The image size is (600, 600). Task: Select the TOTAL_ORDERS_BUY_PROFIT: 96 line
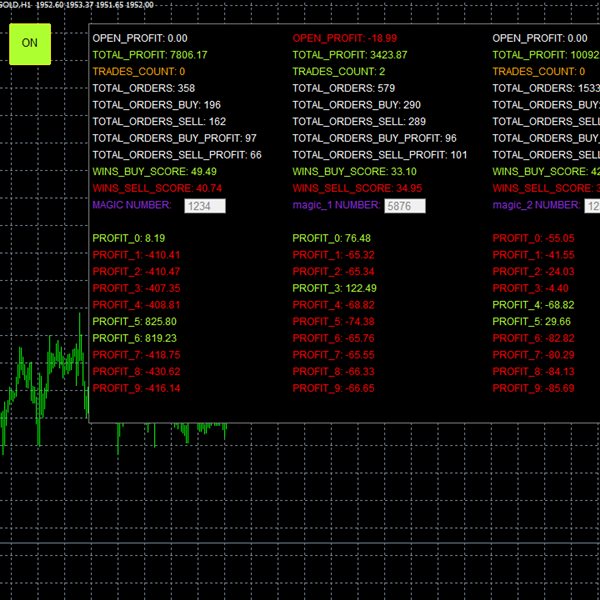click(374, 138)
